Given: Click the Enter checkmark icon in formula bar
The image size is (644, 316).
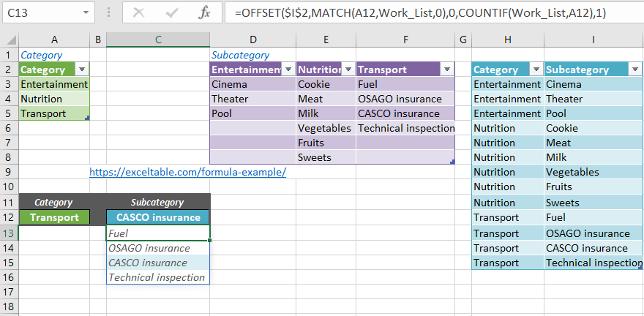Looking at the screenshot, I should (x=172, y=12).
